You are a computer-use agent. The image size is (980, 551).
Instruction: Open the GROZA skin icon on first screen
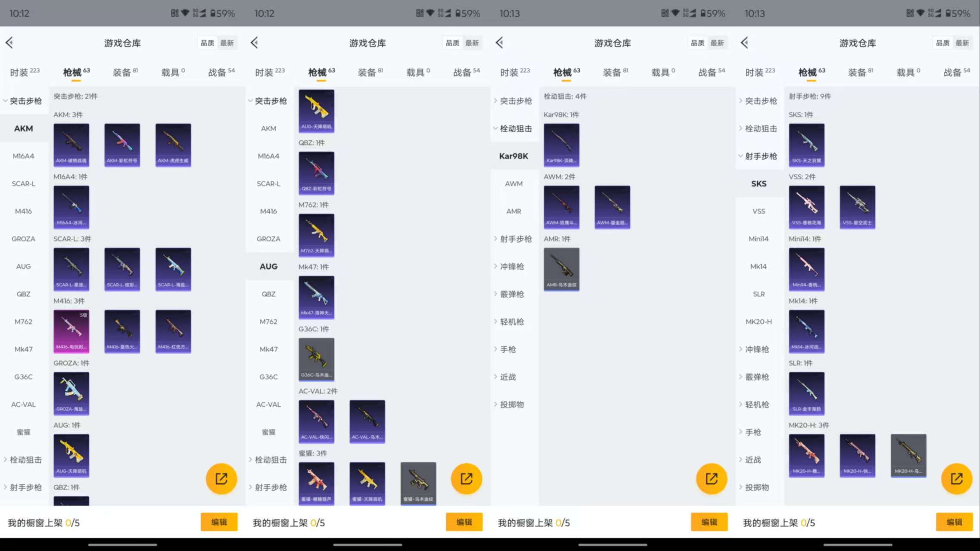72,393
